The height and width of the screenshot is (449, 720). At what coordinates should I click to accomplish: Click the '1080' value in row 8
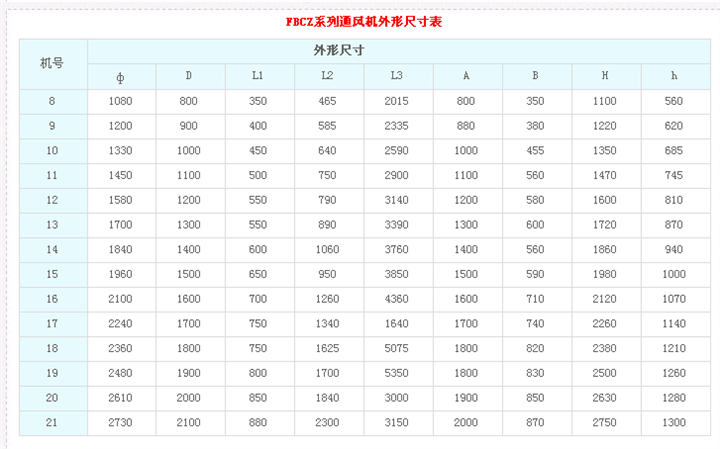[x=120, y=101]
